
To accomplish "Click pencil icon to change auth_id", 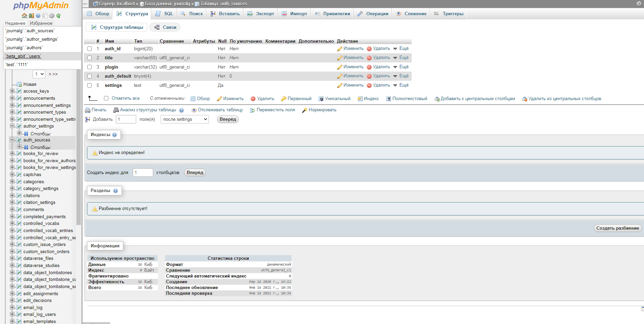I will (x=340, y=49).
